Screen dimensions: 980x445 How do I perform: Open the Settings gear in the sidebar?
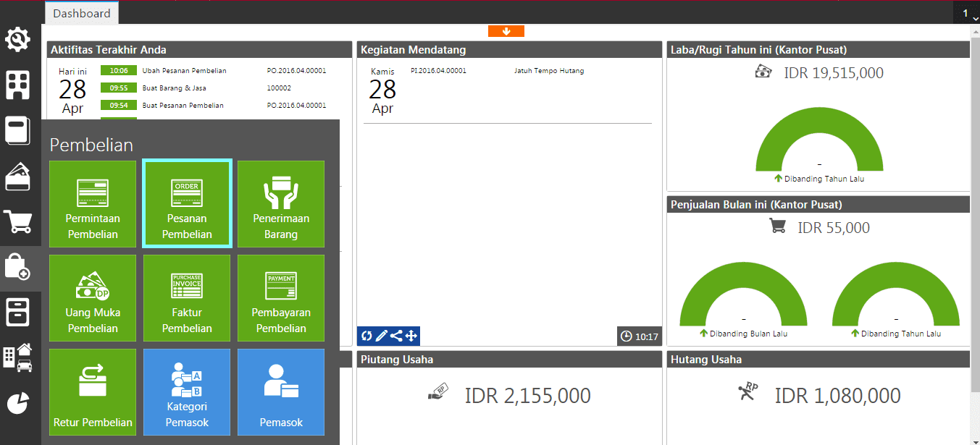click(x=19, y=39)
